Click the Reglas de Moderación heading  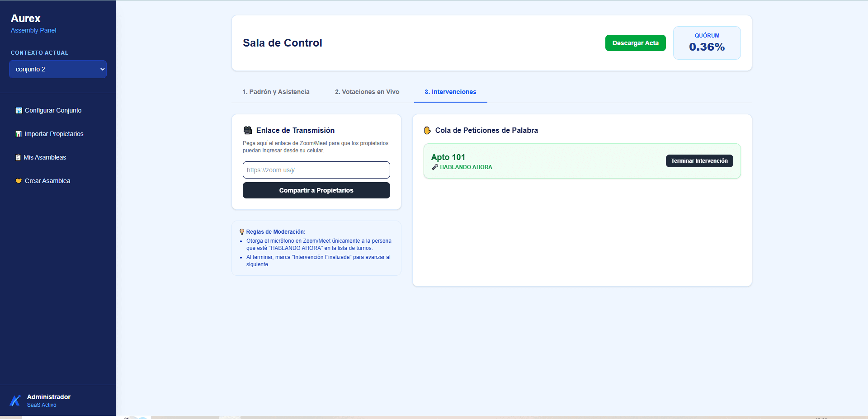click(276, 232)
